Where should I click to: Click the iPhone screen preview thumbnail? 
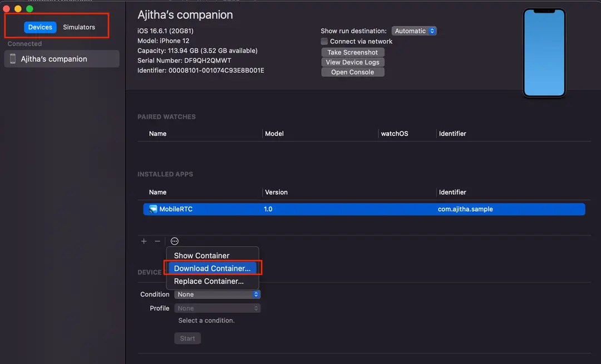click(544, 52)
